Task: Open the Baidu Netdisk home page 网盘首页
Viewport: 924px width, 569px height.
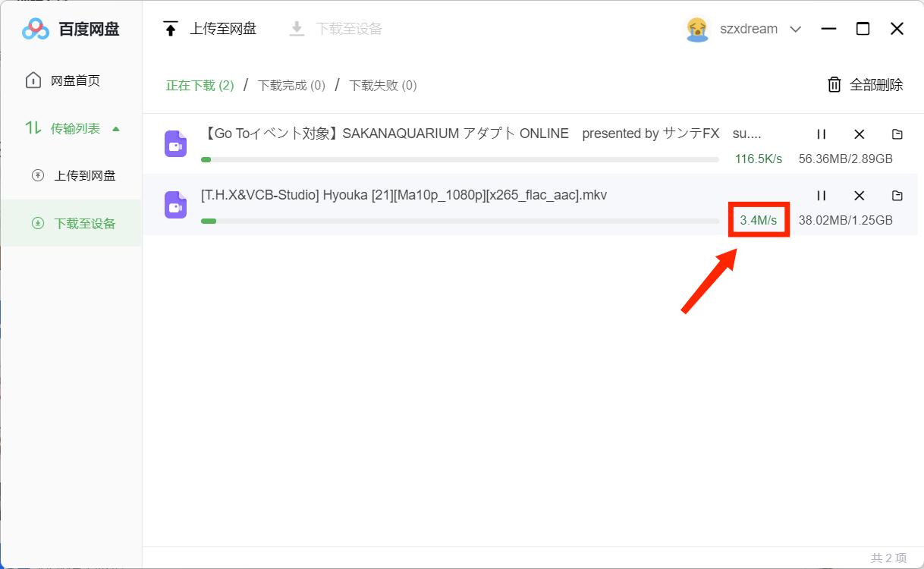Action: click(64, 80)
